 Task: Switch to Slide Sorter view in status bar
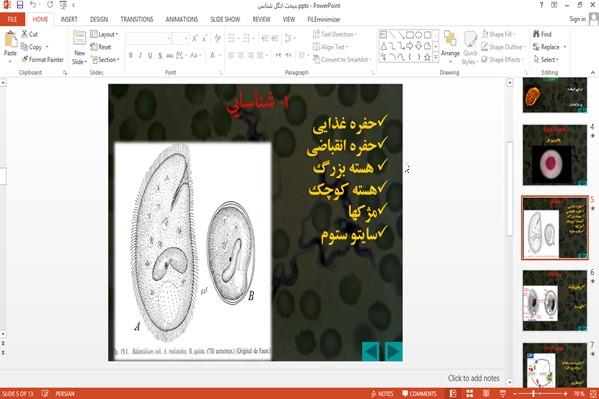[x=469, y=394]
